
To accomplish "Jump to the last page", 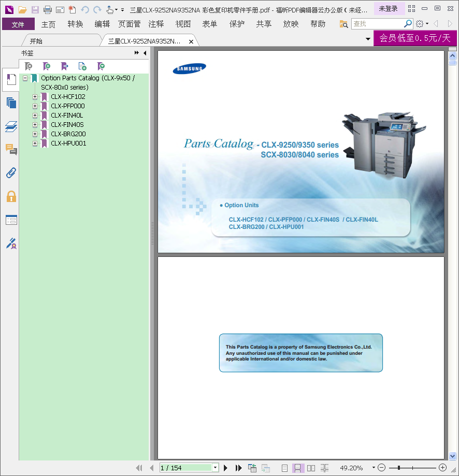I will (x=239, y=468).
